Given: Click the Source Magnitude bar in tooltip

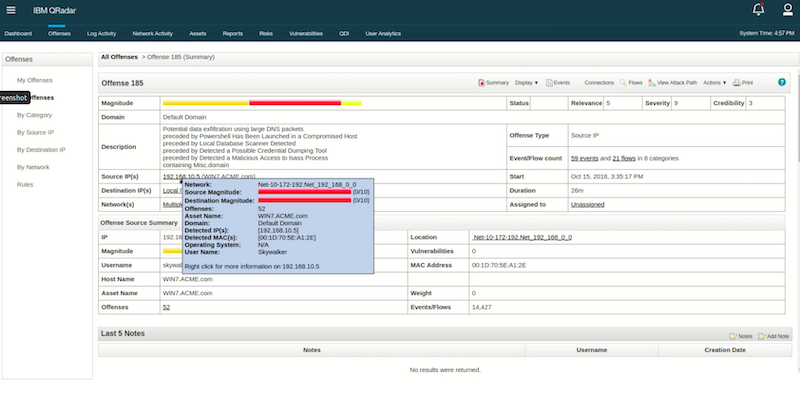Looking at the screenshot, I should point(305,192).
